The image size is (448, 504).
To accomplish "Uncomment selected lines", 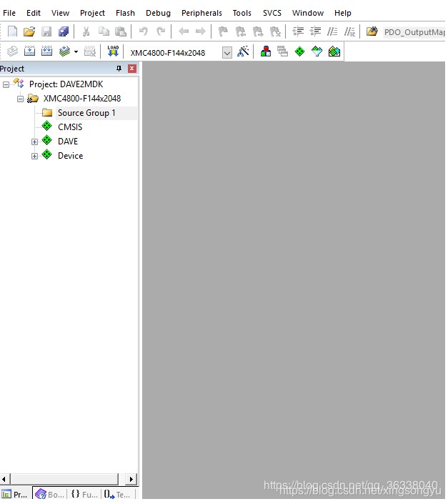I will 349,31.
